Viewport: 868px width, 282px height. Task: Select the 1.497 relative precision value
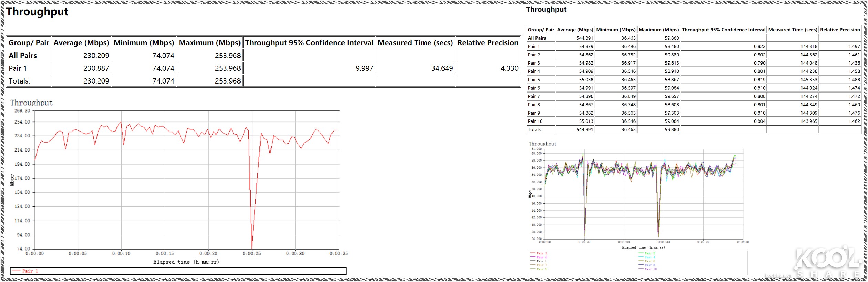coord(854,46)
